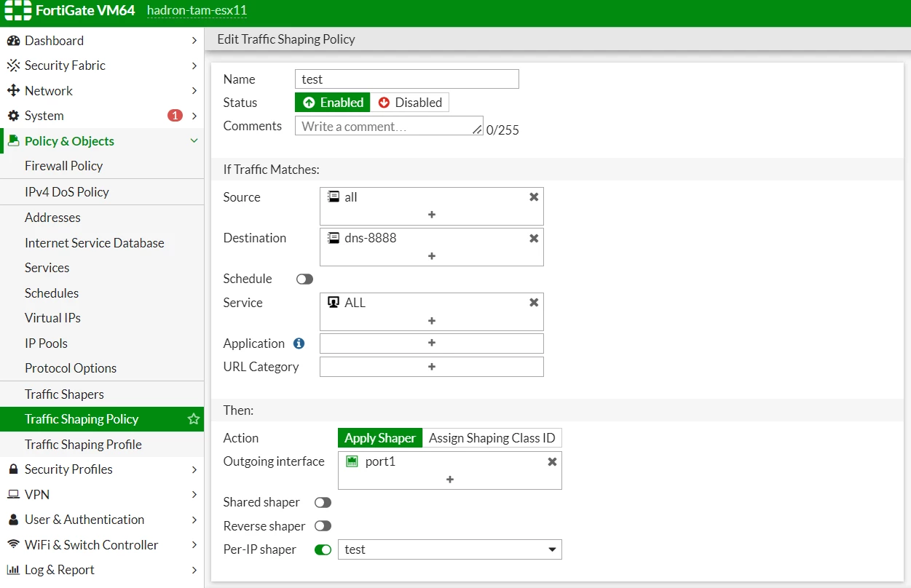Set Status to Disabled
Image resolution: width=911 pixels, height=588 pixels.
coord(410,103)
